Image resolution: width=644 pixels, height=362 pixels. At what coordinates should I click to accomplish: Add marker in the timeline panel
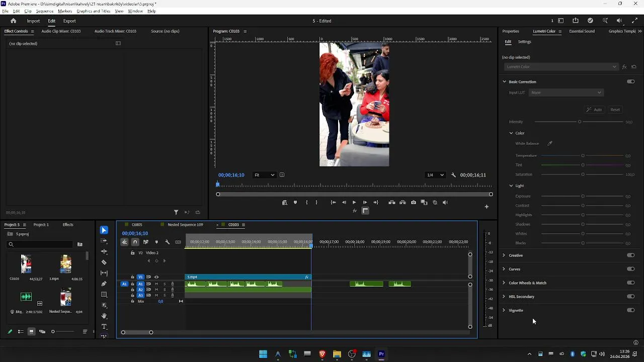point(156,242)
